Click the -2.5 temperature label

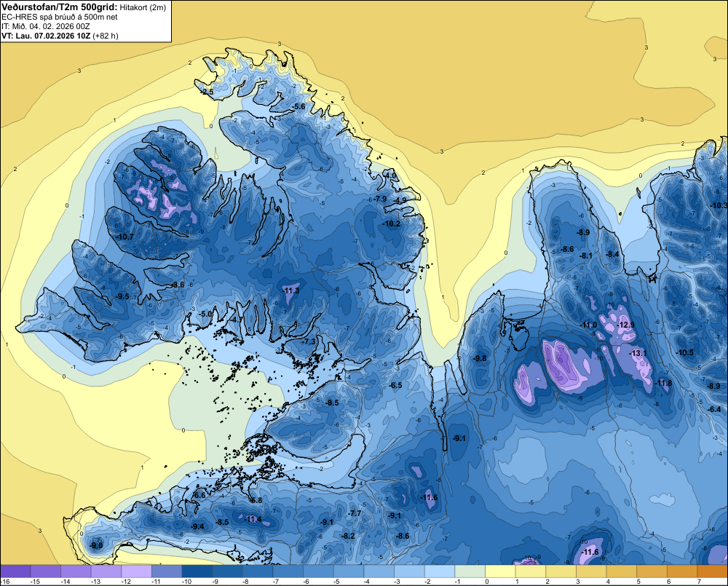coord(207,92)
